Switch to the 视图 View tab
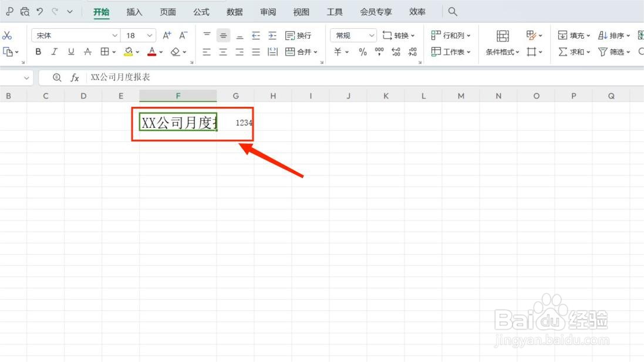 point(301,12)
